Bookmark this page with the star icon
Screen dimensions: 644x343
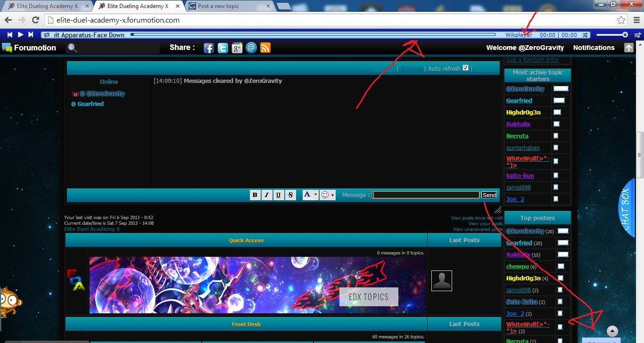621,20
